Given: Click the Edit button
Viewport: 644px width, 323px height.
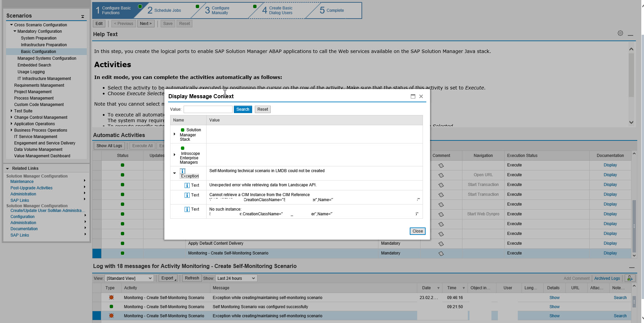Looking at the screenshot, I should pos(99,24).
